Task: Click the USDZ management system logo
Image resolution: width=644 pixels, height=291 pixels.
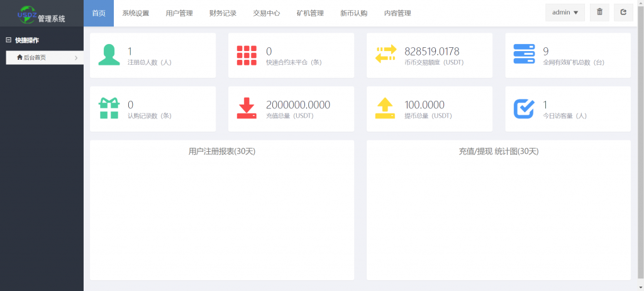Action: click(x=41, y=14)
